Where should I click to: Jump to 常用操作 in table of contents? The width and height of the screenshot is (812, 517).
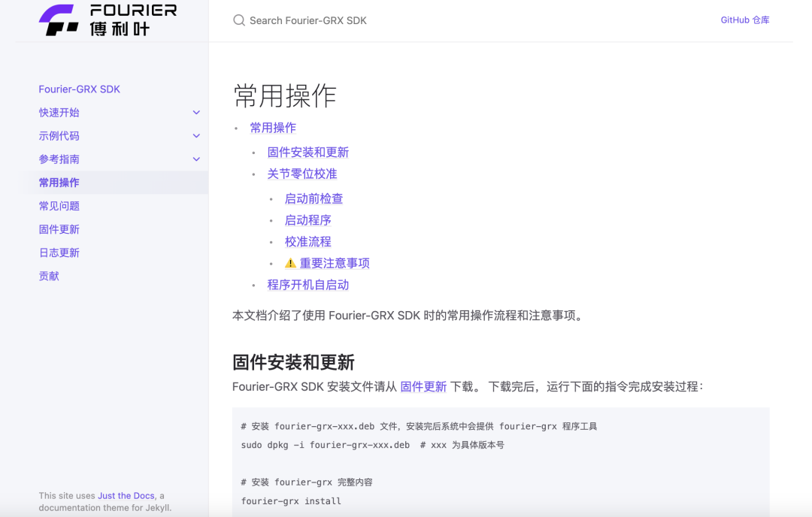coord(273,128)
